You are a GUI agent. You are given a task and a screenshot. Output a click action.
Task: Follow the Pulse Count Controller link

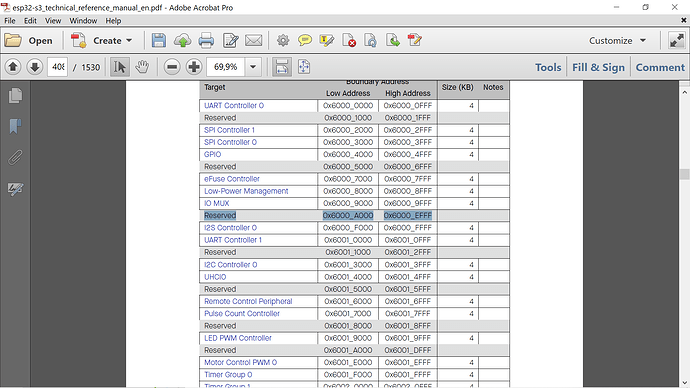click(242, 314)
